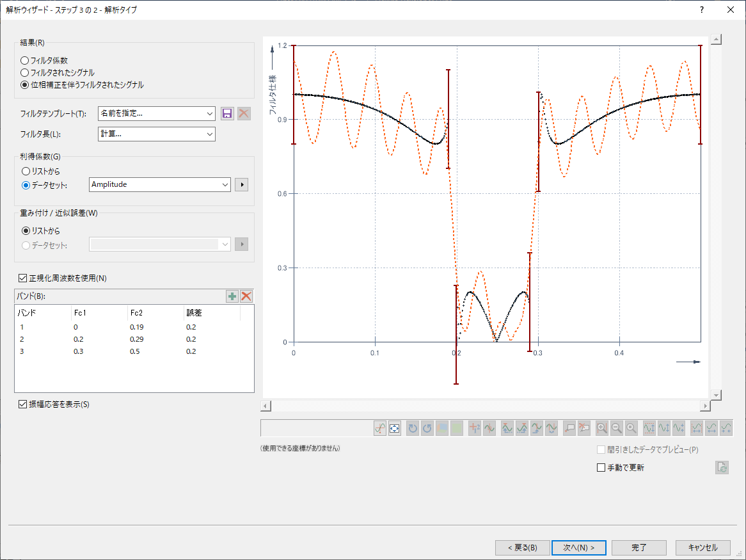Select band row 3 with Fc2 0.5

134,351
